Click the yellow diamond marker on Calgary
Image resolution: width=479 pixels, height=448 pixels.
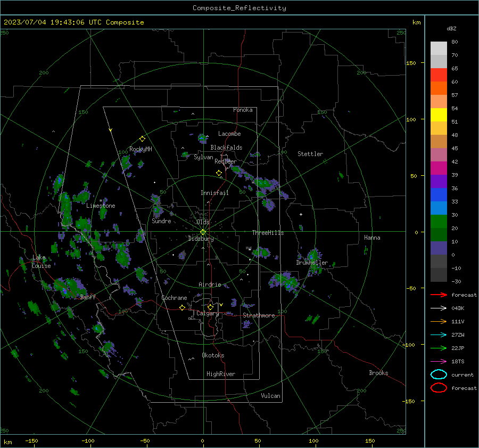pos(210,307)
